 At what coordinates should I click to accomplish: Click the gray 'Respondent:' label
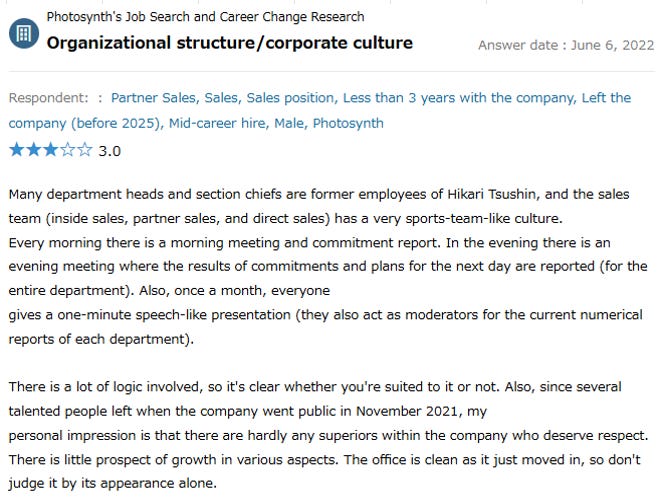48,98
